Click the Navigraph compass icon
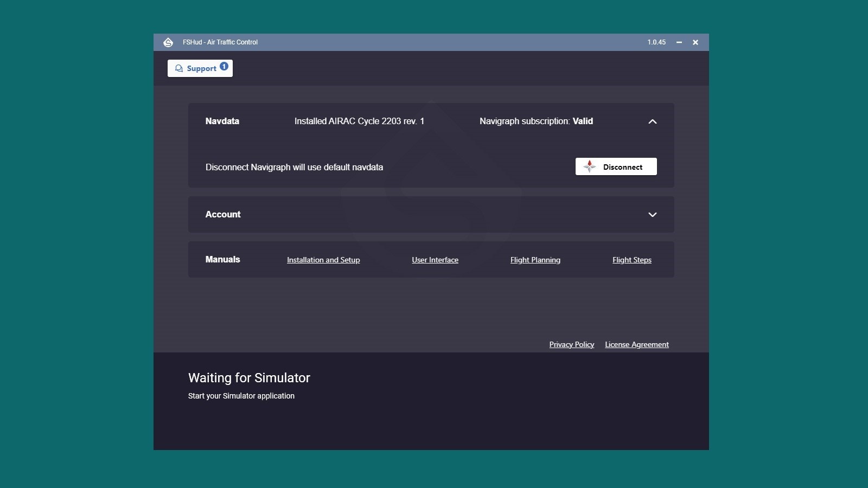Image resolution: width=868 pixels, height=488 pixels. (589, 166)
